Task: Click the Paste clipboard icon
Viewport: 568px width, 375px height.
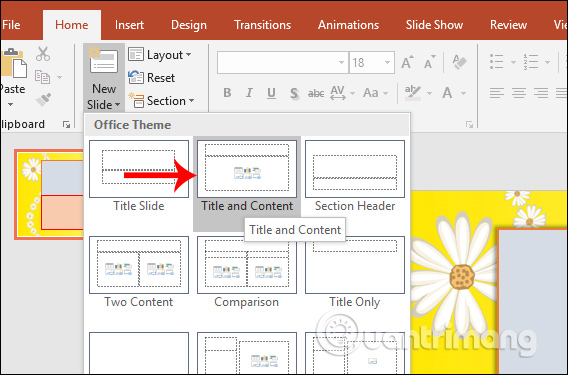Action: coord(13,64)
